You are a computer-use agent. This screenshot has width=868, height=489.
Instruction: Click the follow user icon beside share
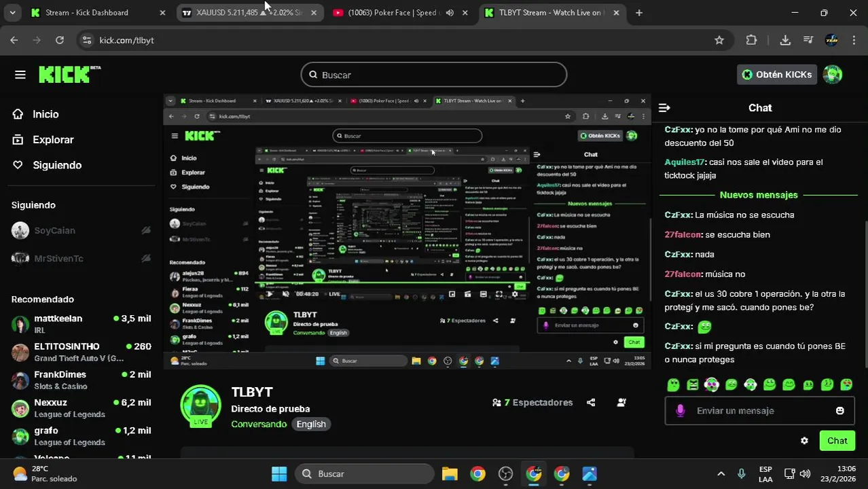[x=621, y=403]
